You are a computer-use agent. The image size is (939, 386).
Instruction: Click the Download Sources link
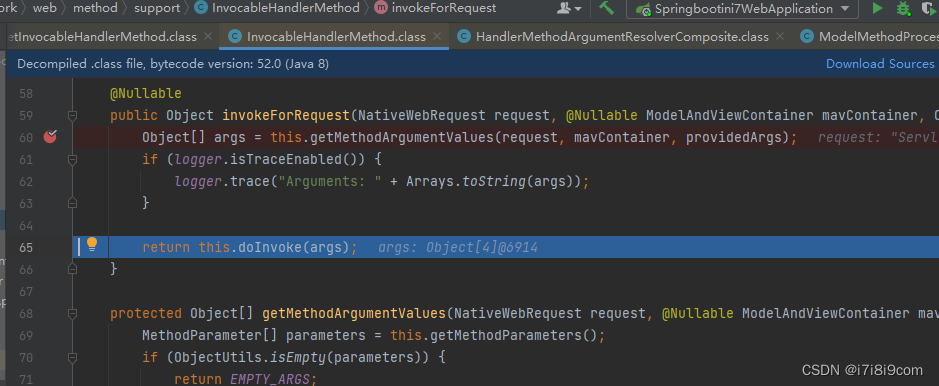880,63
